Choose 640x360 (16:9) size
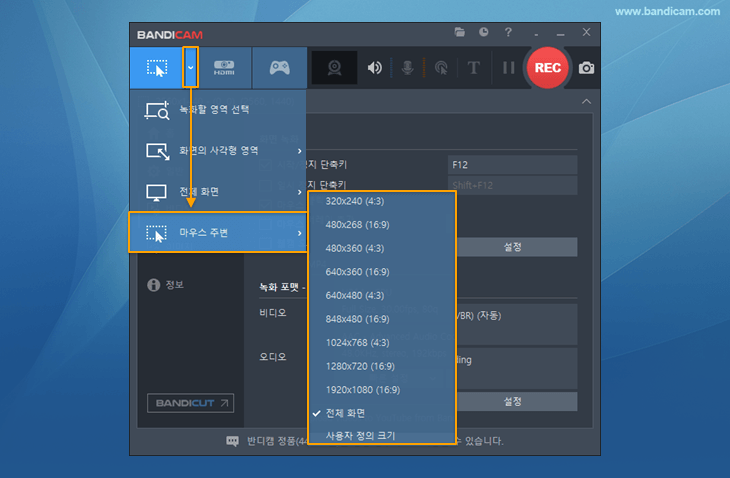730x478 pixels. (x=382, y=272)
